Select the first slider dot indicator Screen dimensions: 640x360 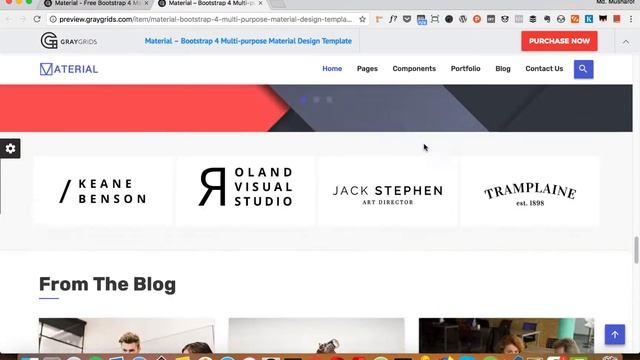pyautogui.click(x=303, y=100)
